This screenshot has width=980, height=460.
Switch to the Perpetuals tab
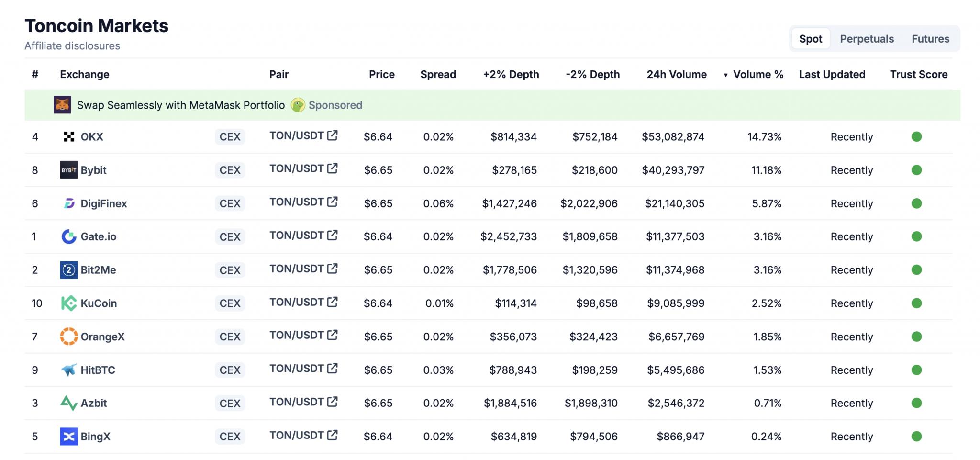click(x=867, y=39)
